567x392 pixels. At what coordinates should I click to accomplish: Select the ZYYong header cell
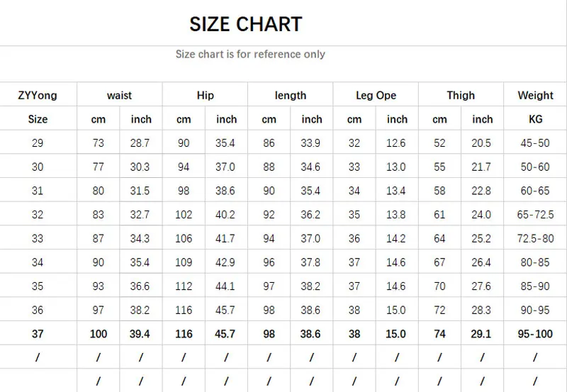38,96
